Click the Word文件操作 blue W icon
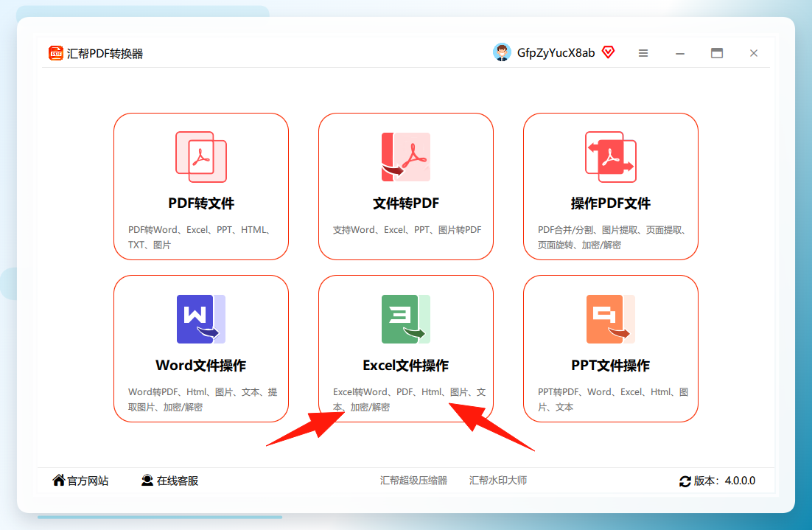812x530 pixels. pyautogui.click(x=201, y=319)
